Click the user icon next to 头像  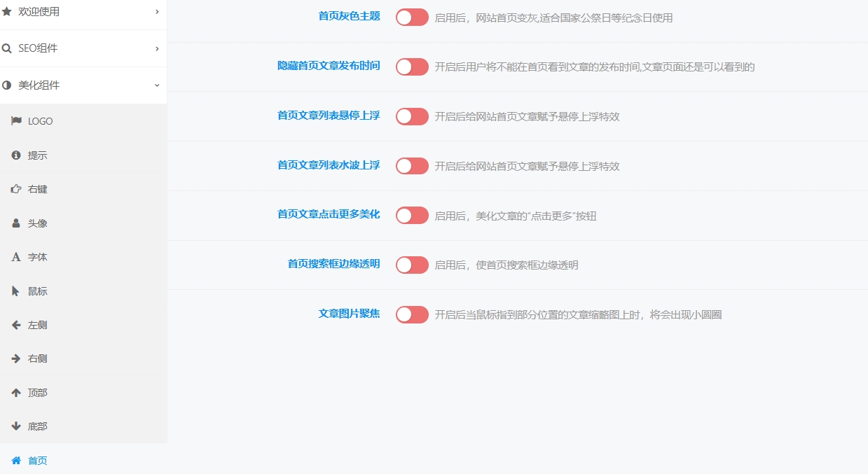pos(16,223)
